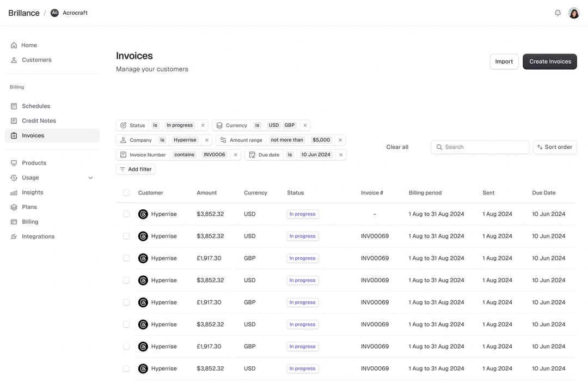Remove the Status filter chip
Viewport: 588px width, 382px height.
203,125
